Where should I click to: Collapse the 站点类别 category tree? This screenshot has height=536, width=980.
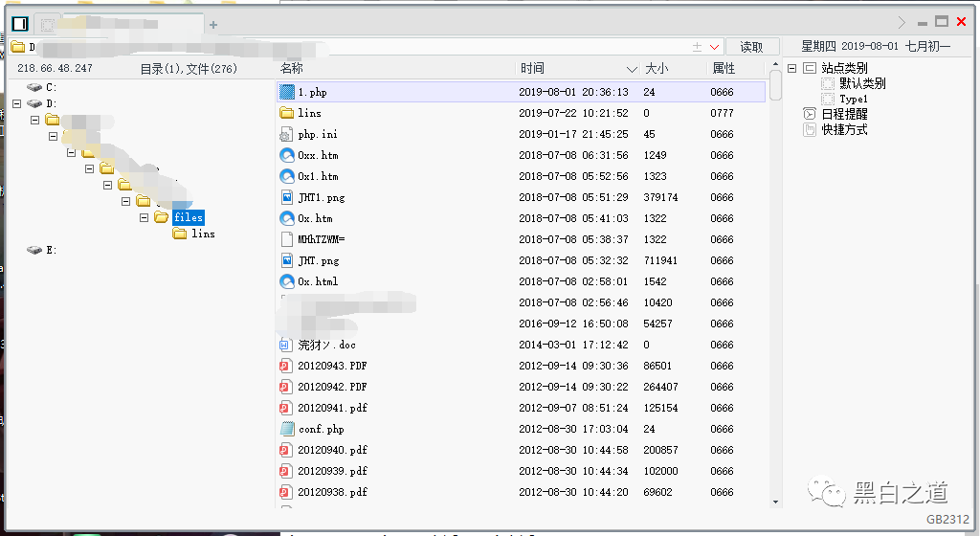[791, 68]
